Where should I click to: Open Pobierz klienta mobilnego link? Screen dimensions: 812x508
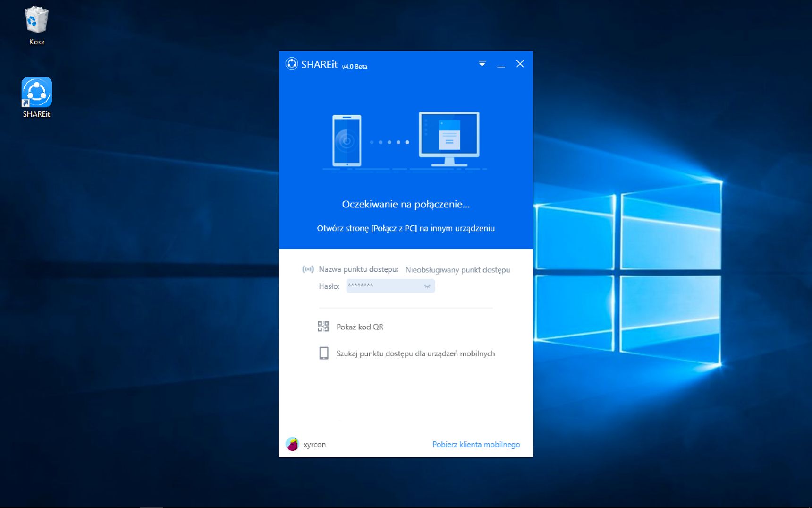[x=476, y=444]
